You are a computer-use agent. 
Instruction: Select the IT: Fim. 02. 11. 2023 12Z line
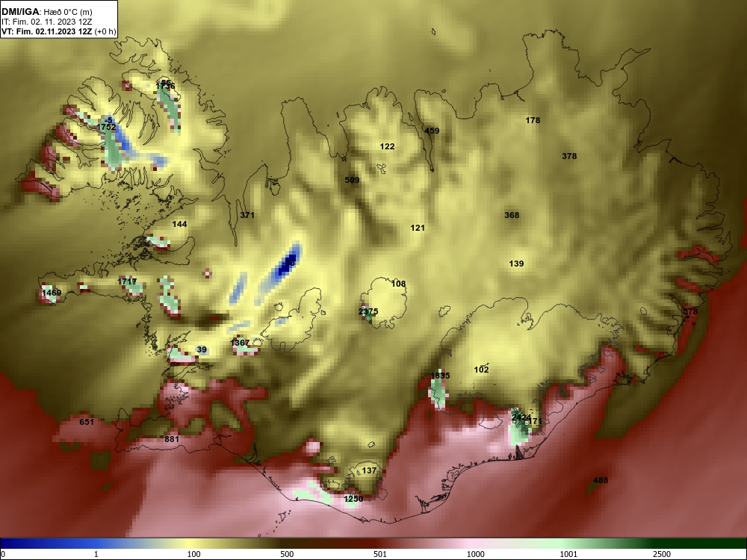click(x=46, y=22)
